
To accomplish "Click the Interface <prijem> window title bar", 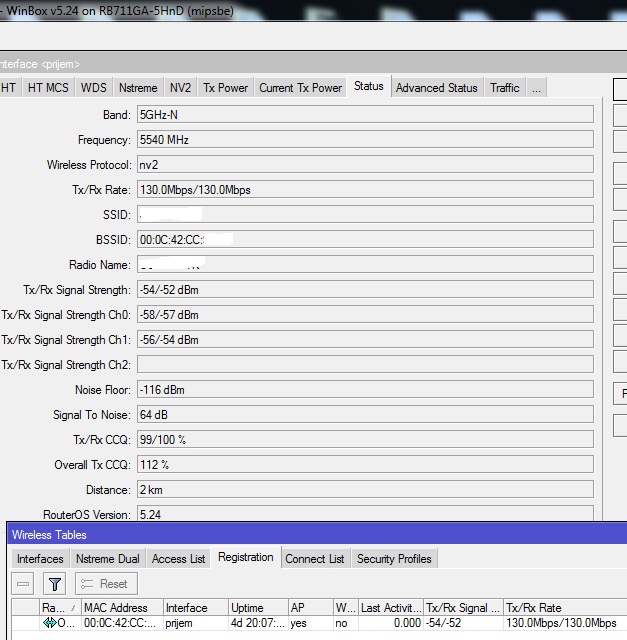I will point(314,64).
